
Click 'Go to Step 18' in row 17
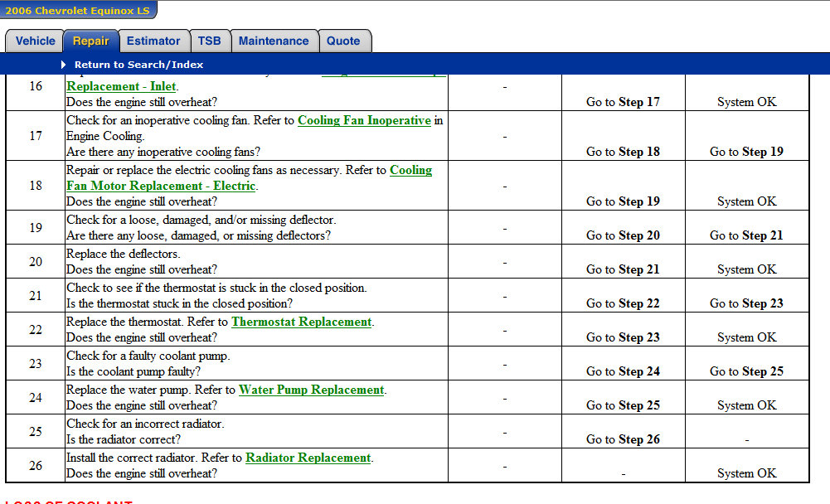click(623, 152)
